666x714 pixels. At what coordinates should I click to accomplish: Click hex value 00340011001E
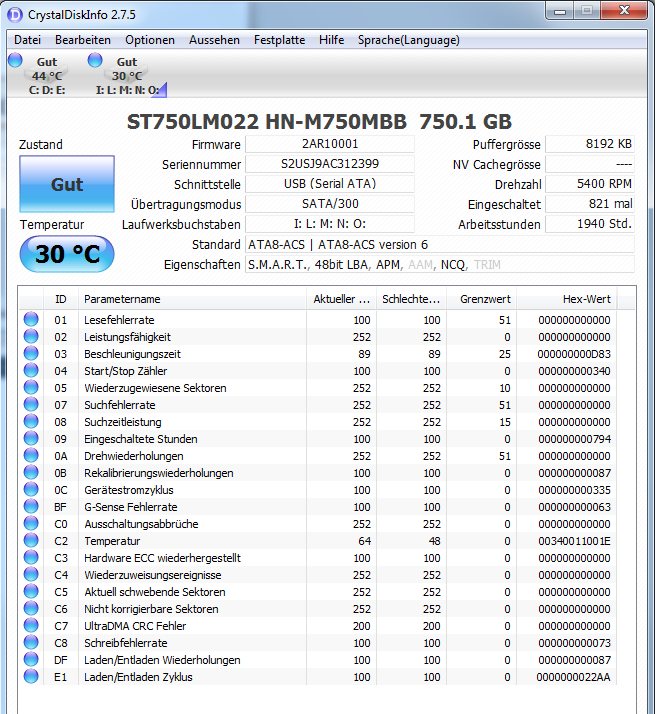pos(574,541)
